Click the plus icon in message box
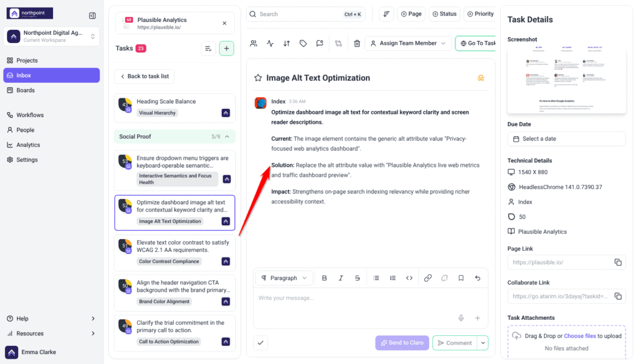This screenshot has height=364, width=638. coord(478,318)
